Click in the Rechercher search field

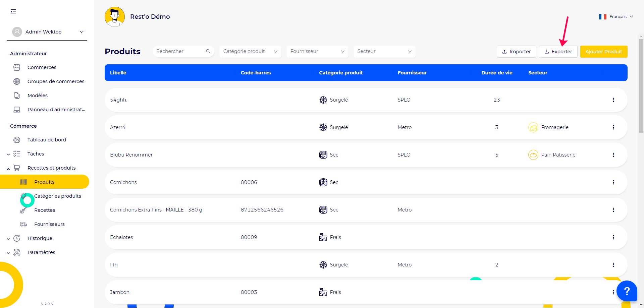coord(183,51)
